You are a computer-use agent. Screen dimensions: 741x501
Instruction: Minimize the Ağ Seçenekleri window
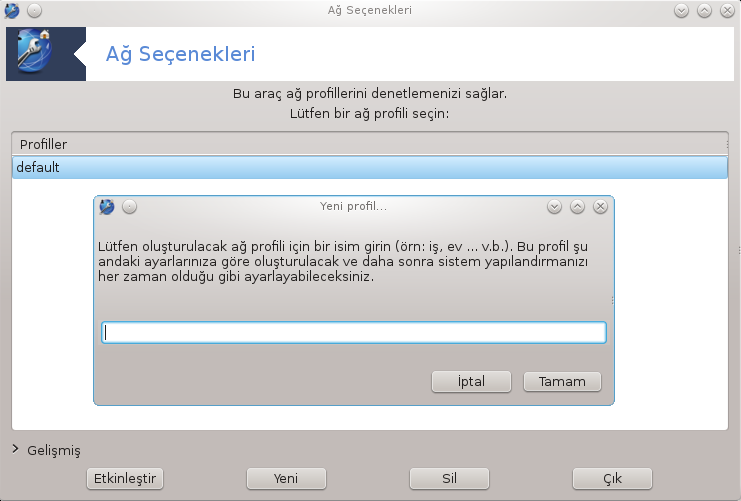(x=681, y=10)
